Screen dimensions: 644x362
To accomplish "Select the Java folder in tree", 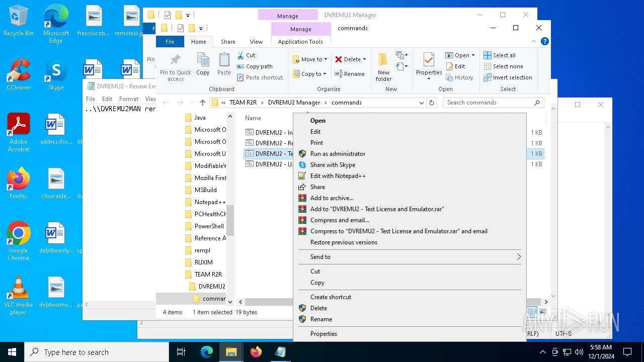I will (200, 118).
